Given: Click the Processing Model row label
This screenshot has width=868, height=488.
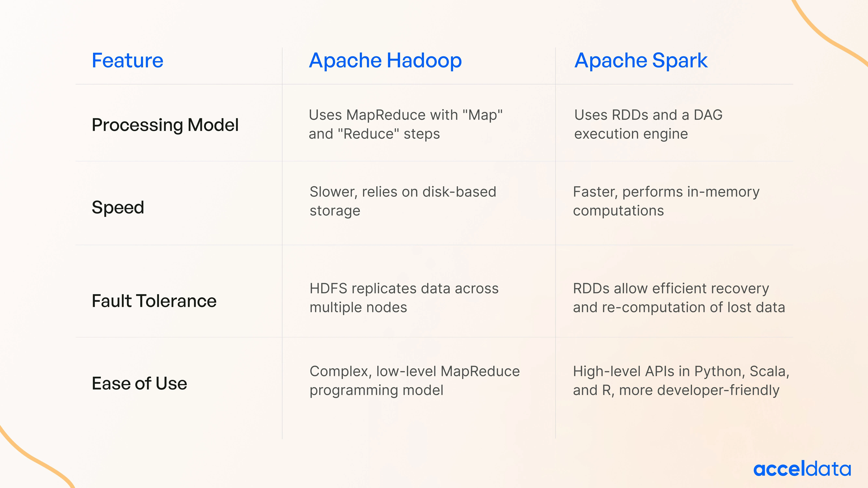Looking at the screenshot, I should [165, 125].
